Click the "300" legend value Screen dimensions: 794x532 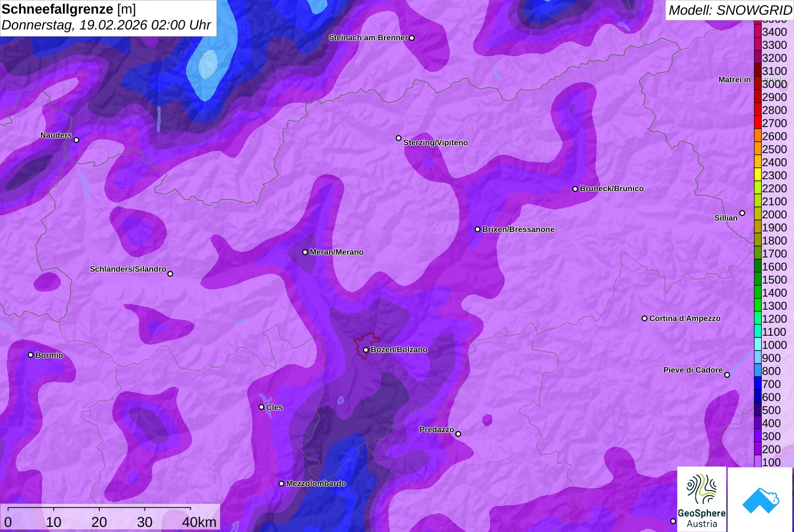tap(771, 436)
